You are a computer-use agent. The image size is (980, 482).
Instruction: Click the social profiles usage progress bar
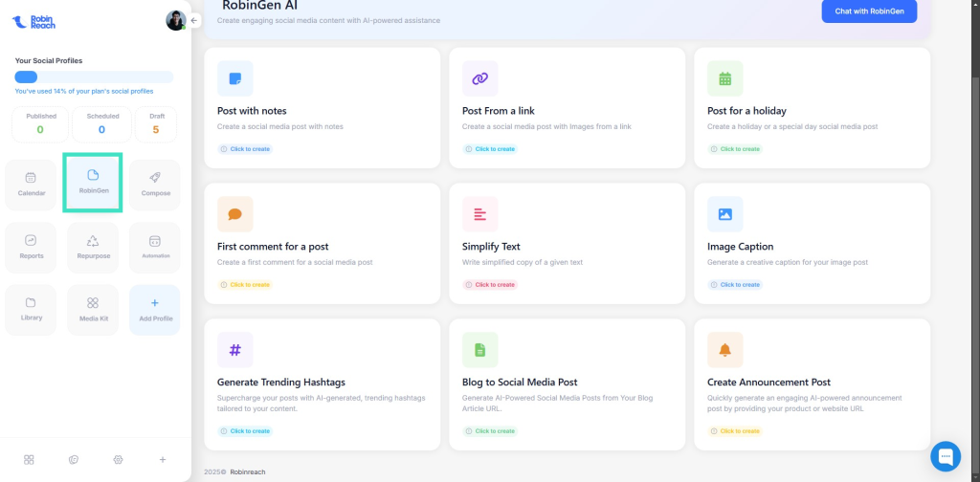pyautogui.click(x=95, y=77)
